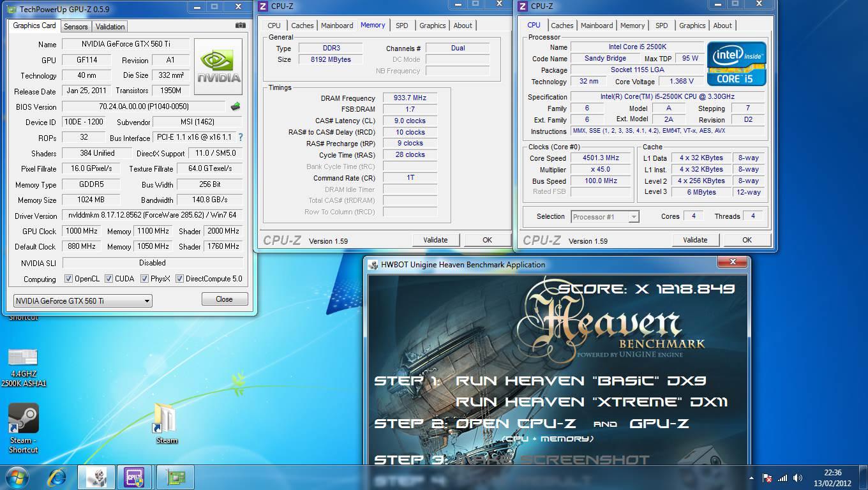Click the CPU-Z Memory window title bar icon
The width and height of the screenshot is (868, 490).
pos(264,6)
